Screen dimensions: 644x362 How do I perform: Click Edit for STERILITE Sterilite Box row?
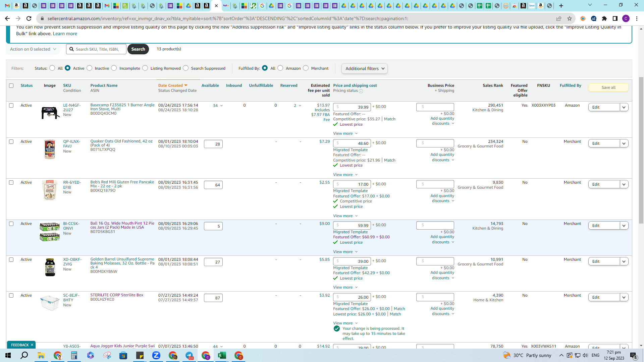point(604,297)
